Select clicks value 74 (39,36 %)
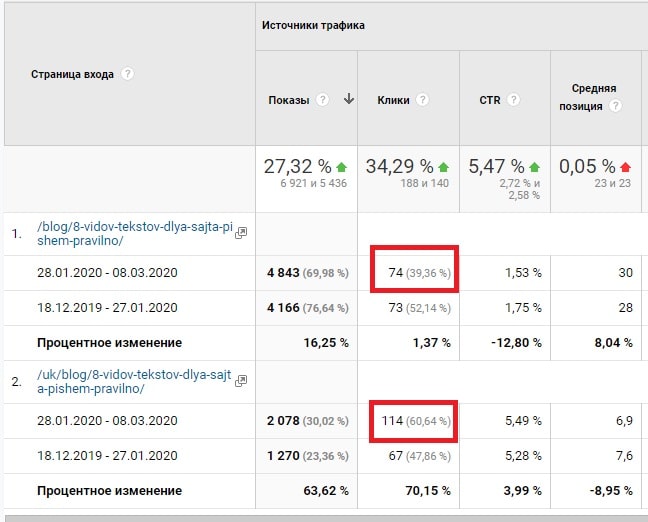This screenshot has width=648, height=522. pyautogui.click(x=419, y=273)
